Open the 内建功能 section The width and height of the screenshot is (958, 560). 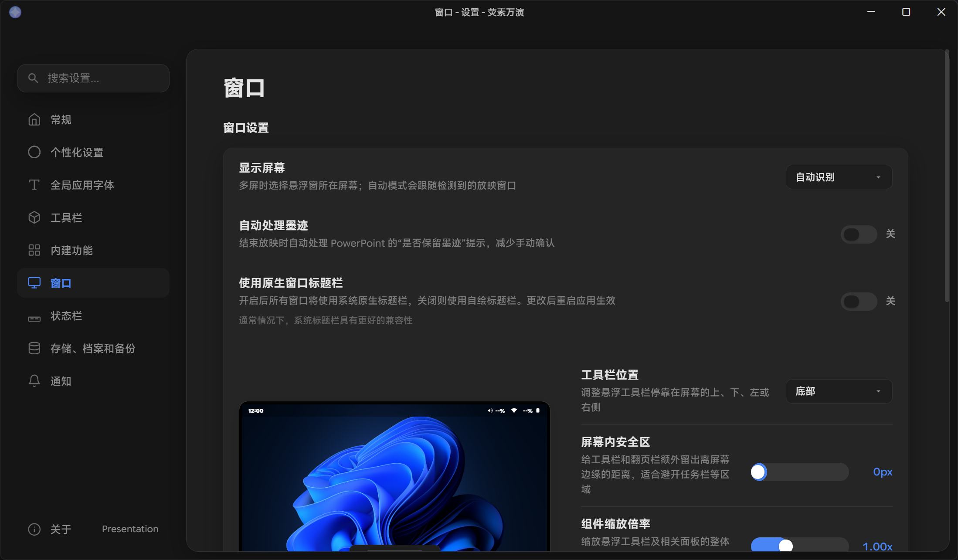point(93,250)
